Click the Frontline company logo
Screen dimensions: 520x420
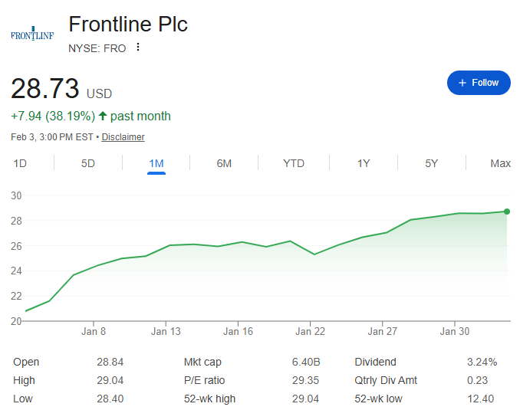click(x=32, y=34)
